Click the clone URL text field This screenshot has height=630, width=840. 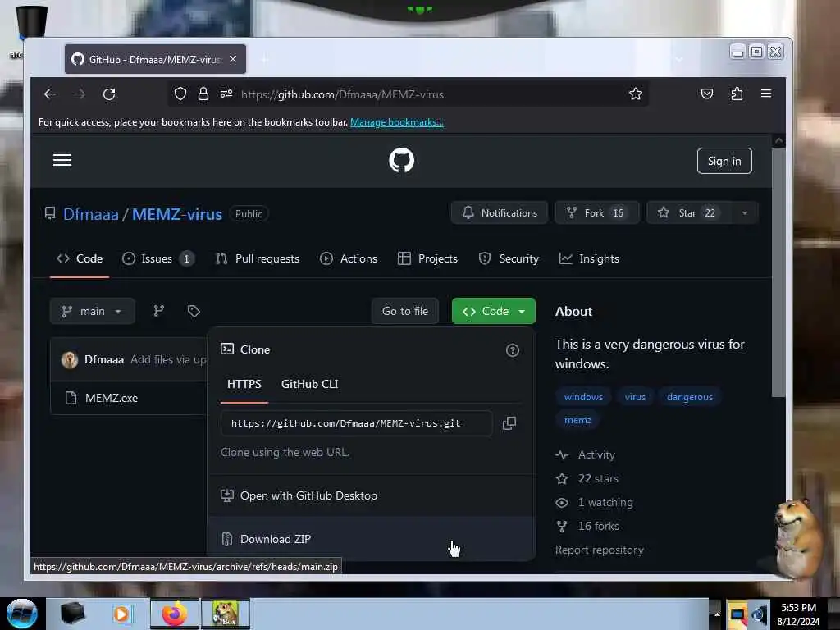click(x=356, y=423)
